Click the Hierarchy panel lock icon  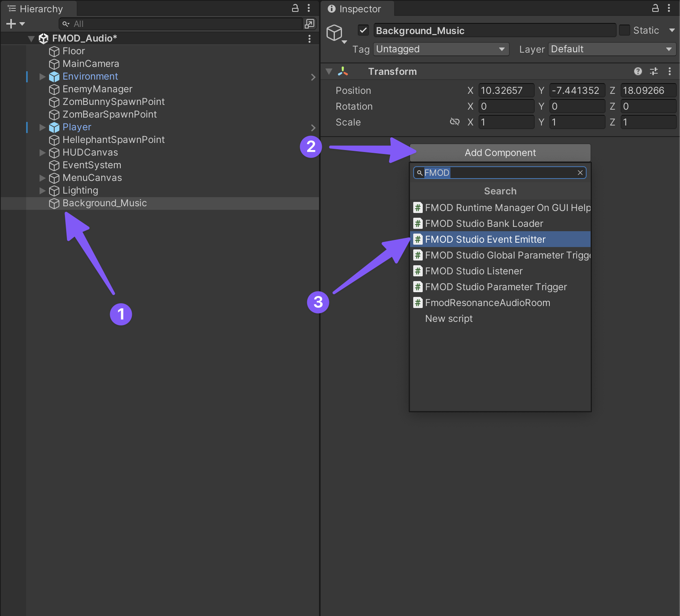click(x=295, y=8)
